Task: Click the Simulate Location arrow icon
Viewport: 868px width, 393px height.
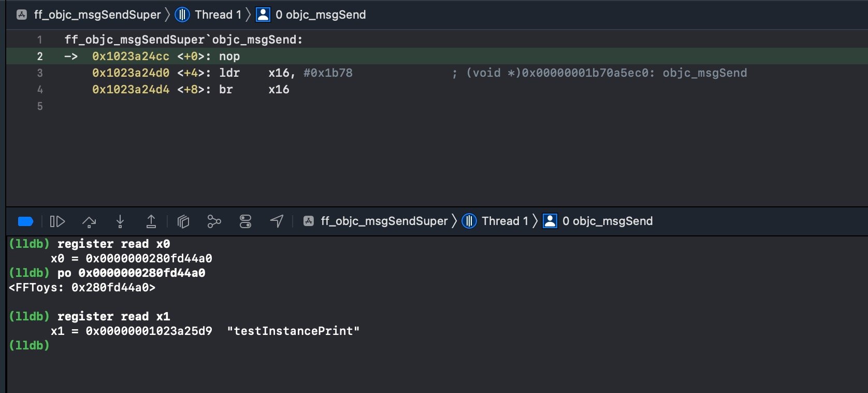Action: (277, 221)
